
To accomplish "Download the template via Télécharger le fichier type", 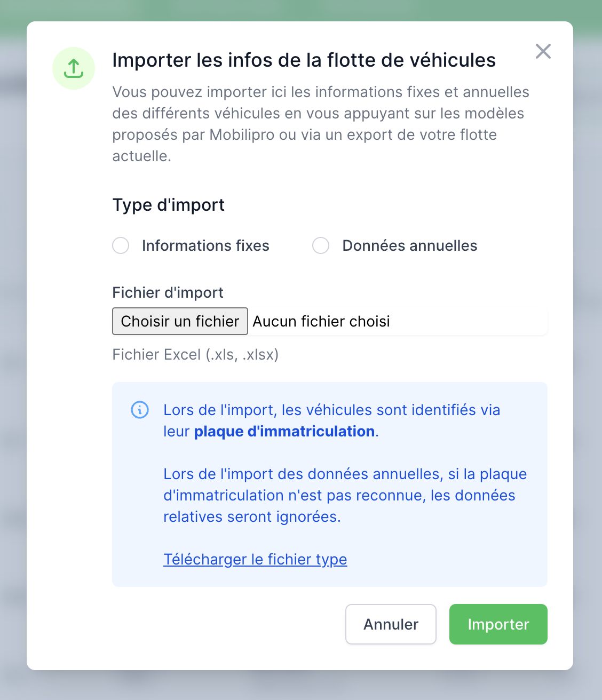I will click(x=255, y=559).
